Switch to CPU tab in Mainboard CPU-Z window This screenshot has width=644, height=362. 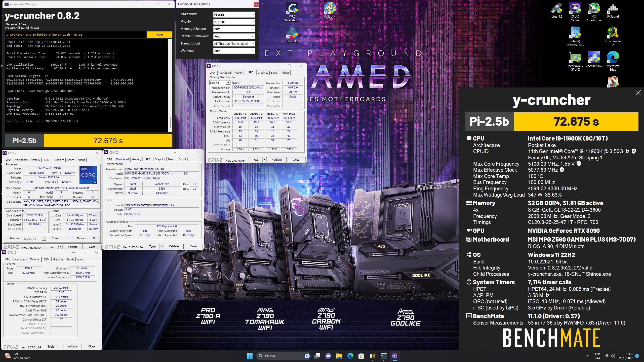[109, 159]
